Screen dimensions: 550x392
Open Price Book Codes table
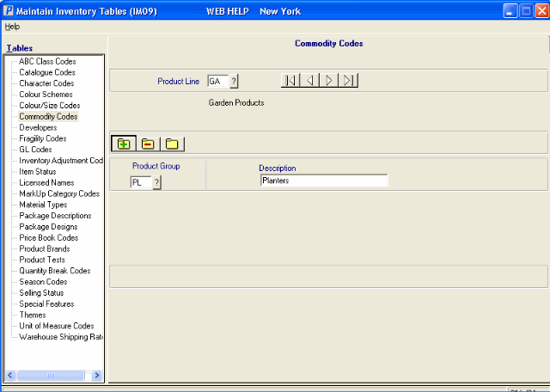[48, 237]
